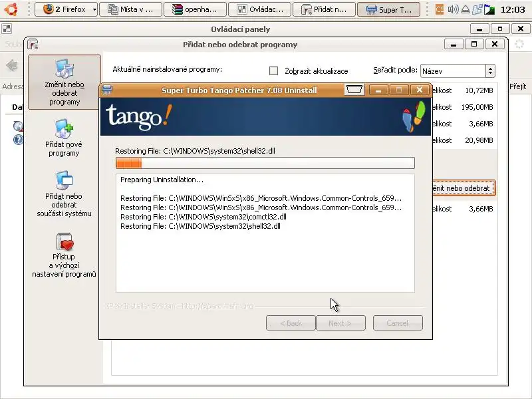Expand the Firefox taskbar group arrow

[94, 9]
